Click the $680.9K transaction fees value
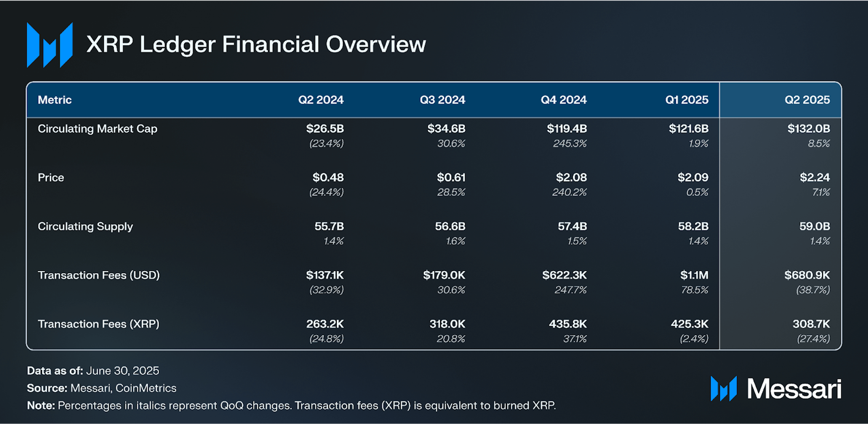 tap(807, 275)
